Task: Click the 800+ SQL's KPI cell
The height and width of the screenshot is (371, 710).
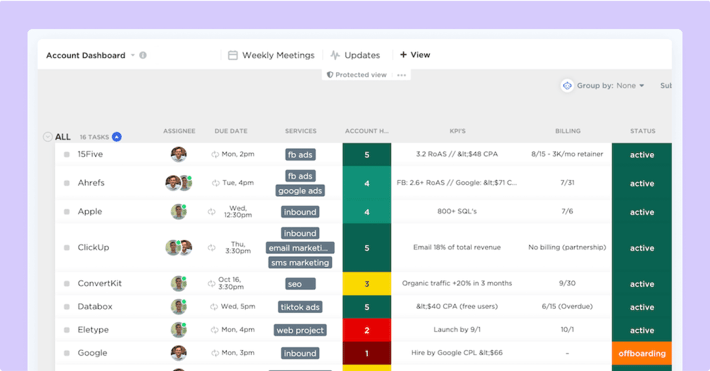Action: pyautogui.click(x=457, y=211)
